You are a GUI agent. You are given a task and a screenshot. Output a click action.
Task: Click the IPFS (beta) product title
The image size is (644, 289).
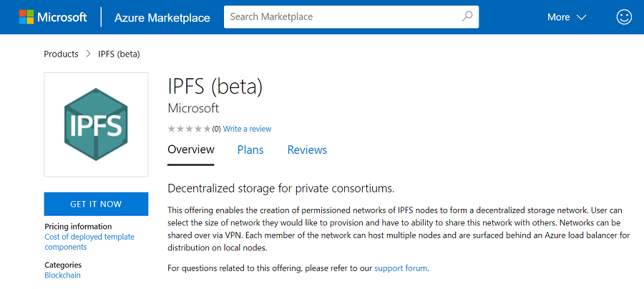click(x=215, y=87)
